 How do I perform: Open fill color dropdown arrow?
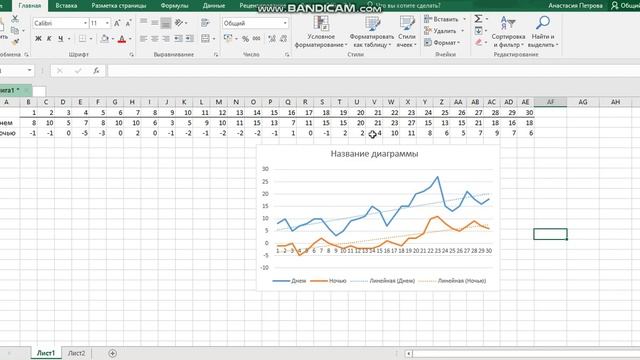tap(113, 39)
